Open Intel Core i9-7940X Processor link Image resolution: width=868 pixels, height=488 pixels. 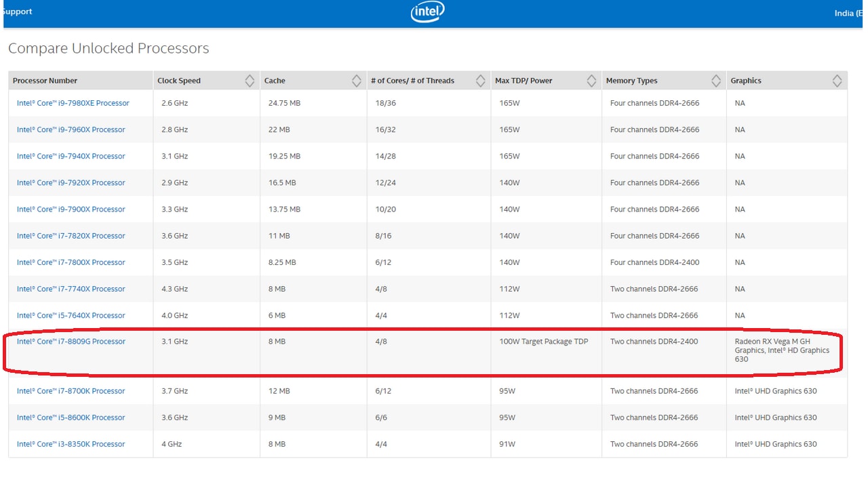click(71, 156)
